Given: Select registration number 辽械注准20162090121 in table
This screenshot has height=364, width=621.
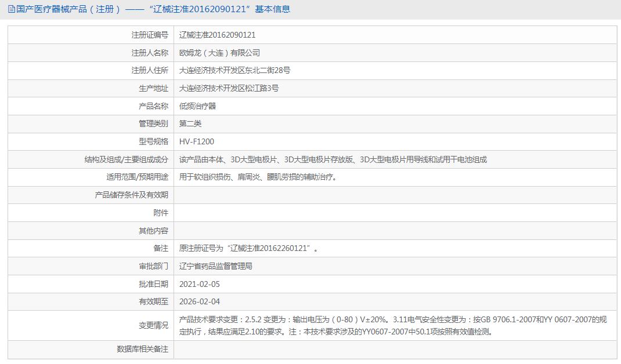Looking at the screenshot, I should pos(218,35).
